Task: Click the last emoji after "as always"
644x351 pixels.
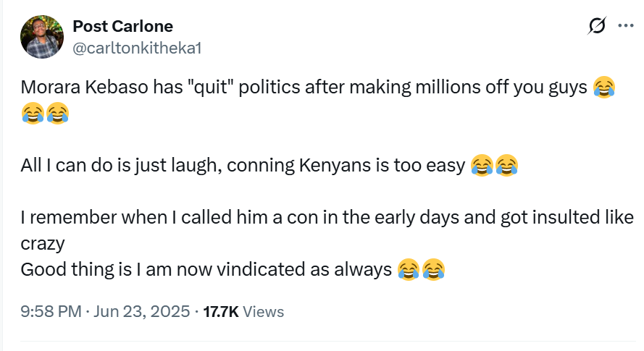Action: [x=434, y=270]
